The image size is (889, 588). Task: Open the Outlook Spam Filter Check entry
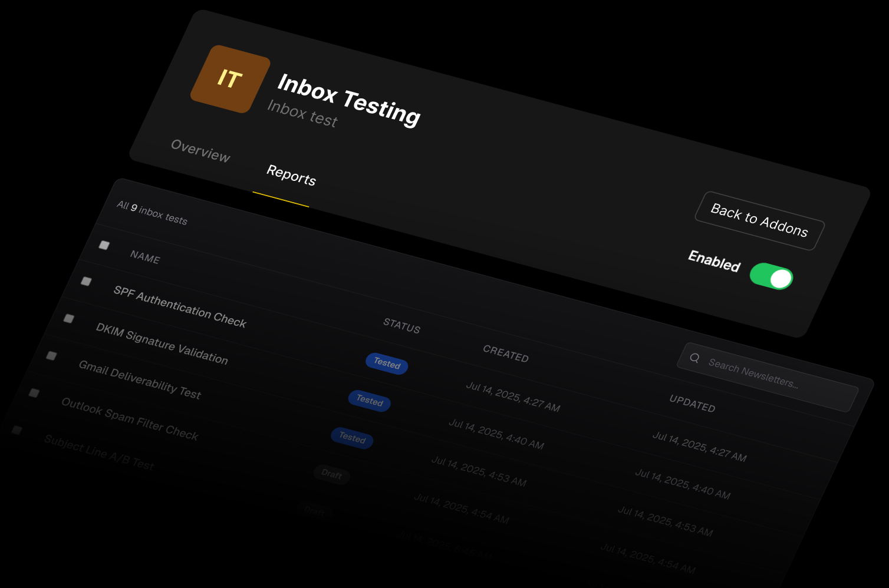[130, 419]
